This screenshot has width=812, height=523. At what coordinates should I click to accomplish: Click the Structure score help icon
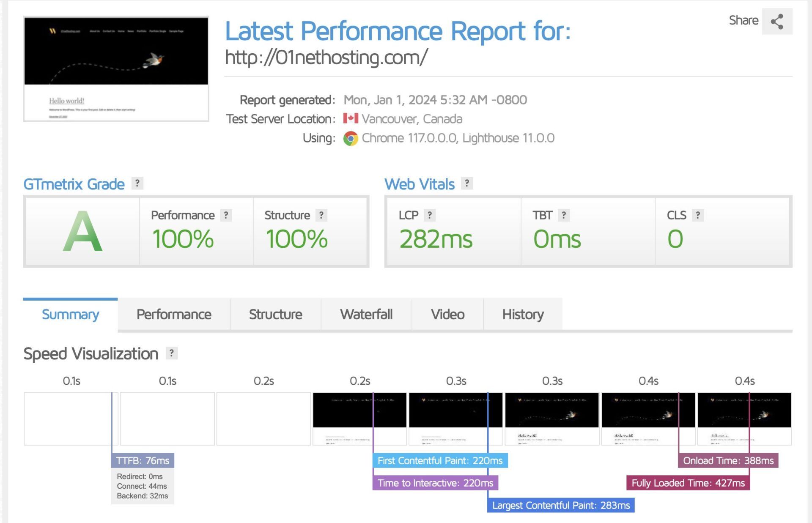click(321, 215)
